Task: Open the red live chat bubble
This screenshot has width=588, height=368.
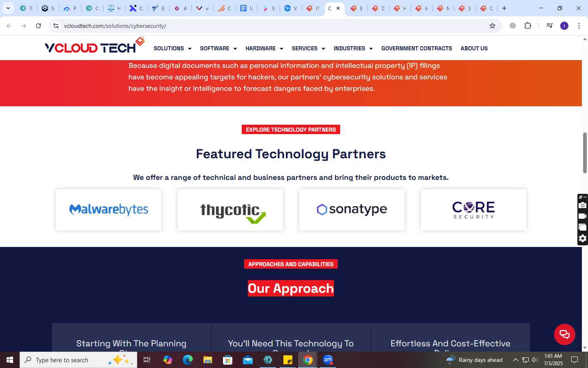Action: coord(565,334)
